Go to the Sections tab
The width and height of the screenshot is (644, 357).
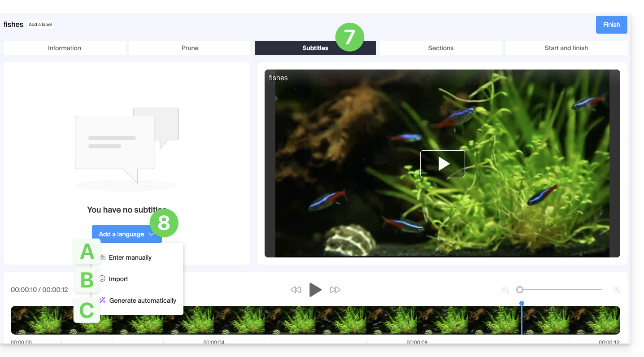click(441, 48)
